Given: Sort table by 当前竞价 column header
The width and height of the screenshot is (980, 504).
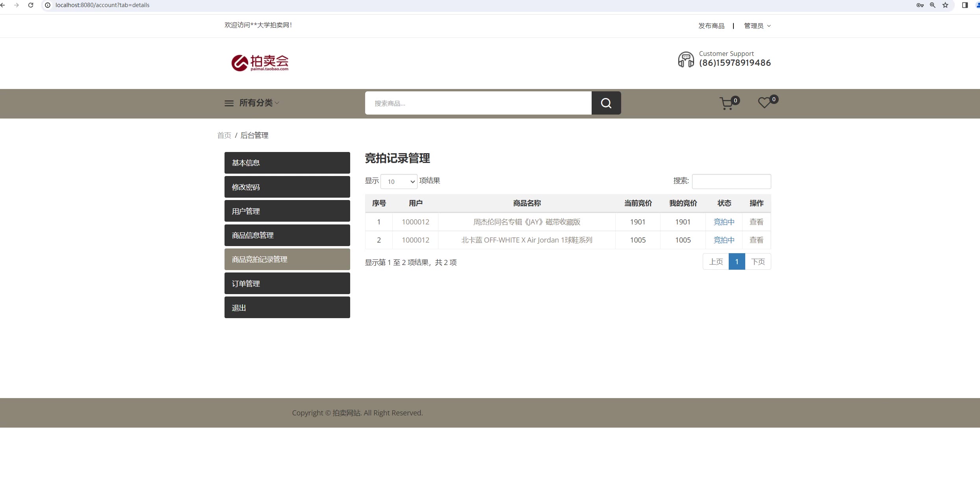Looking at the screenshot, I should click(638, 203).
